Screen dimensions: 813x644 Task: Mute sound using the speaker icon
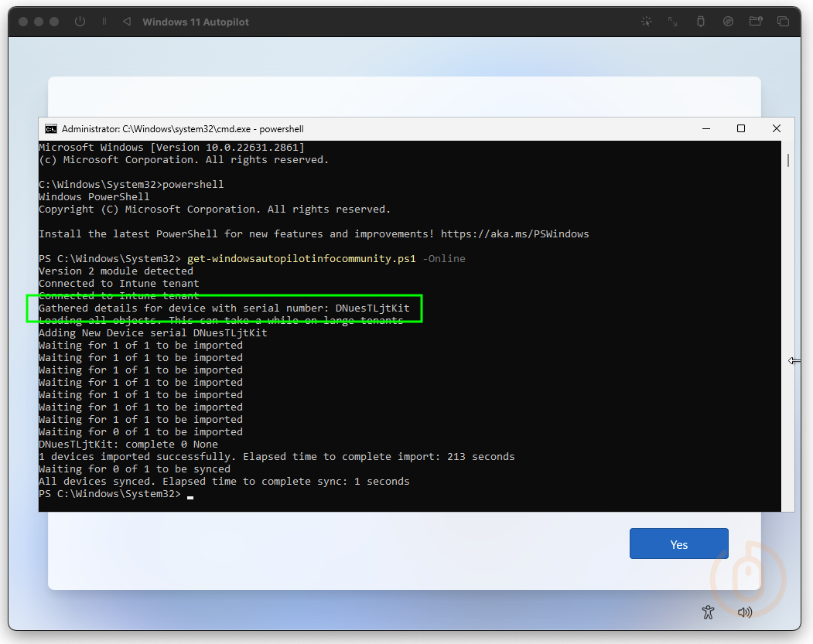click(x=744, y=612)
